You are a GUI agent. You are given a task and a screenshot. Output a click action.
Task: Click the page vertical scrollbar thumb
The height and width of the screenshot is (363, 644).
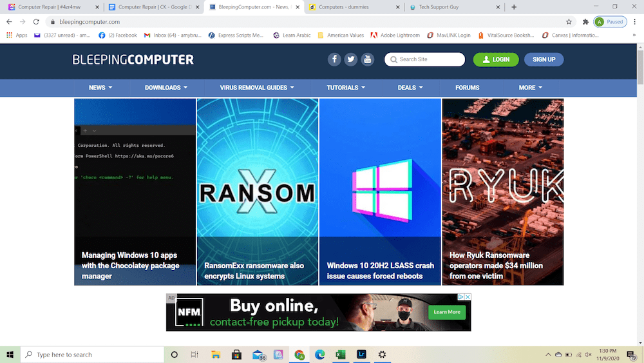click(x=640, y=68)
